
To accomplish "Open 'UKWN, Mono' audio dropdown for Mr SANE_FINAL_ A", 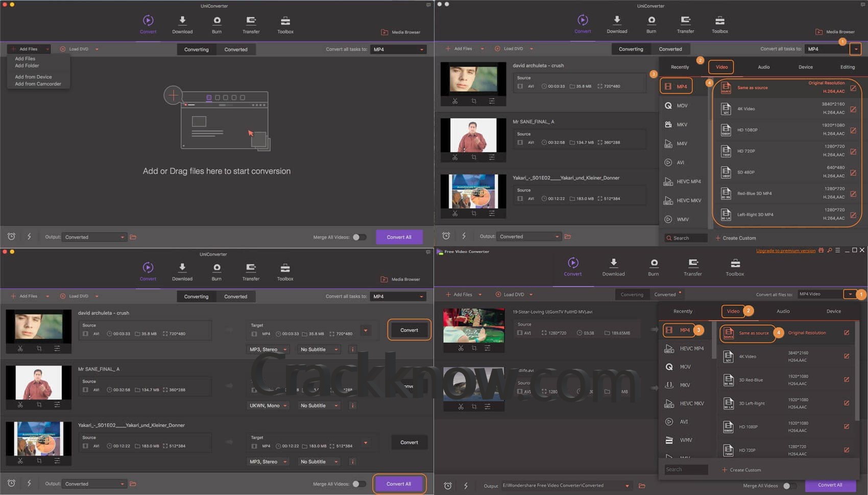I will tap(268, 406).
